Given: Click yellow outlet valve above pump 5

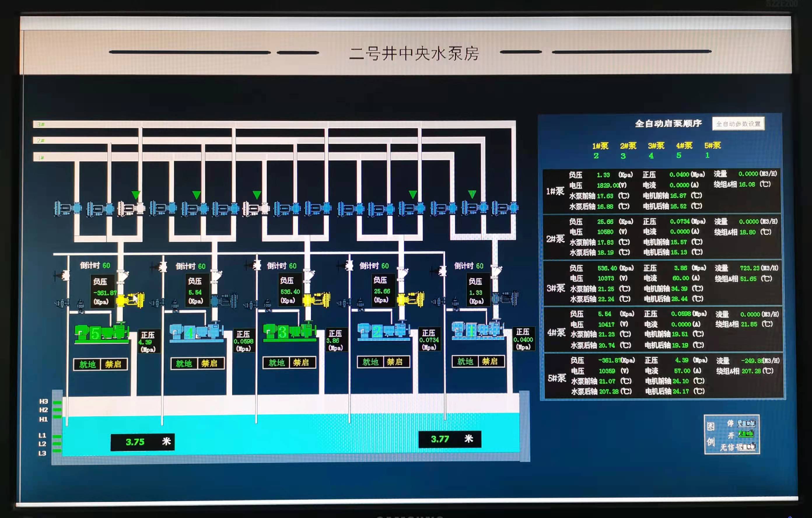Looking at the screenshot, I should point(130,300).
